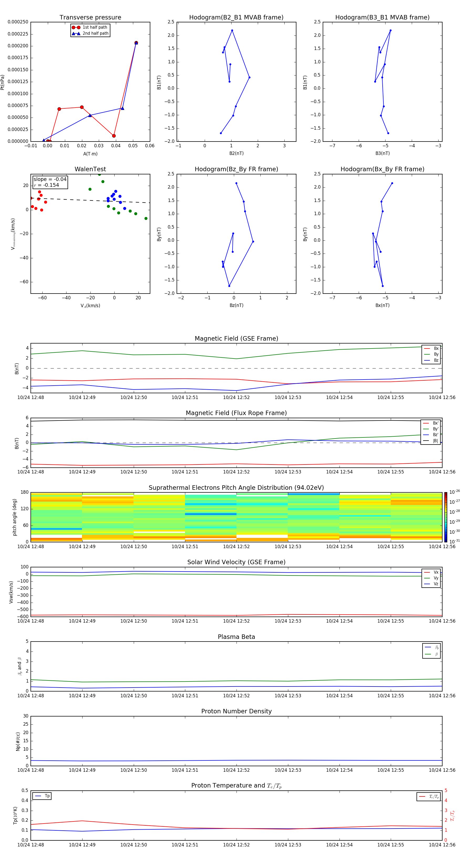Screen dimensions: 473x868
Task: Click the 'VA(km/s)' x-axis label
Action: click(x=90, y=306)
